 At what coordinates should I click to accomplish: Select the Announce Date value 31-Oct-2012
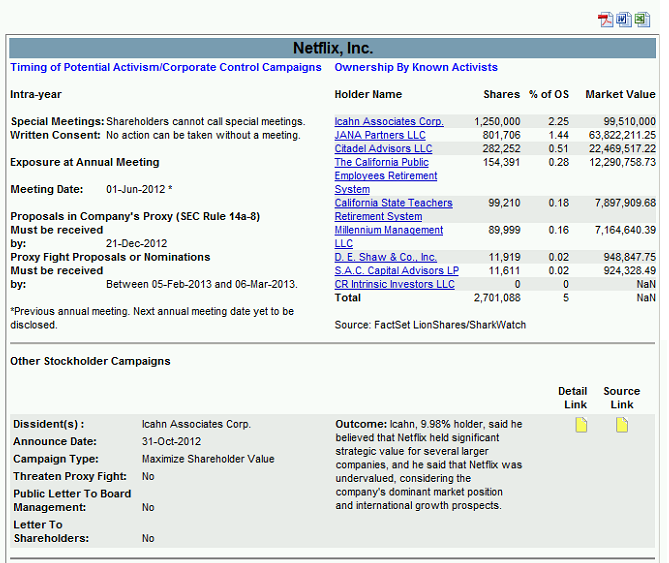[171, 441]
